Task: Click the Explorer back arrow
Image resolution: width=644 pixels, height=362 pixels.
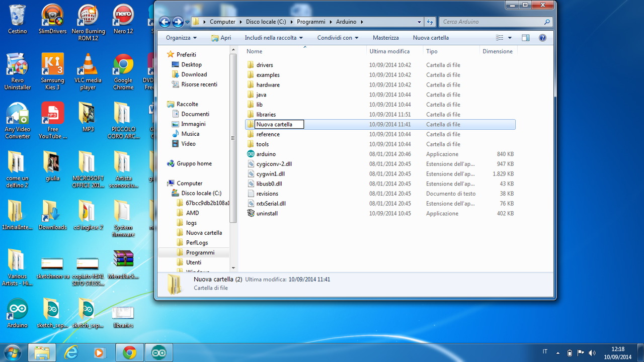Action: 165,22
